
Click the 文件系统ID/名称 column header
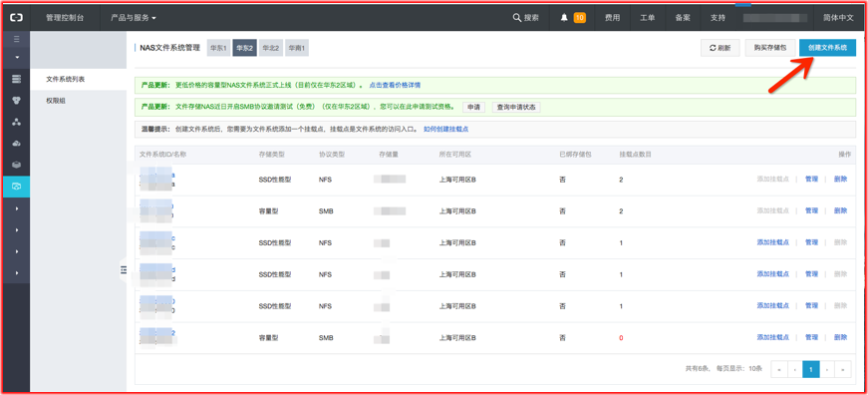tap(162, 154)
